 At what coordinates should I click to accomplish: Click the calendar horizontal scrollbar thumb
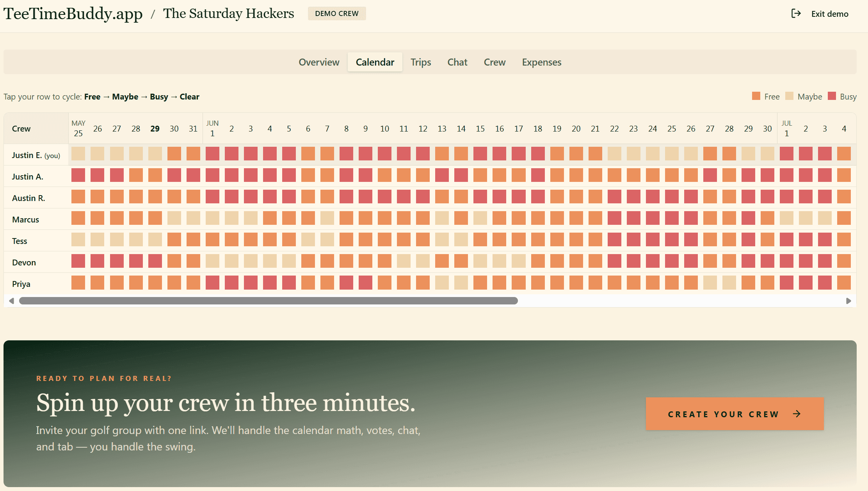click(x=269, y=301)
